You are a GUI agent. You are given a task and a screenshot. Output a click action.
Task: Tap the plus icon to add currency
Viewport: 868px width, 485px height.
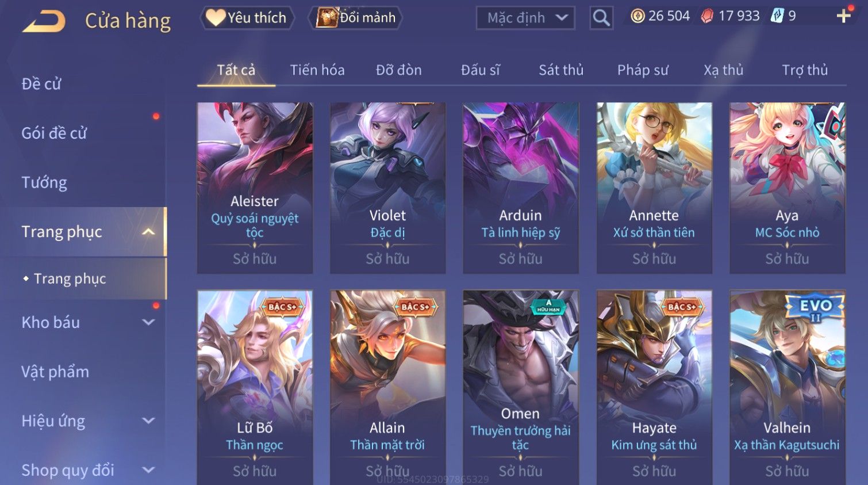[843, 16]
